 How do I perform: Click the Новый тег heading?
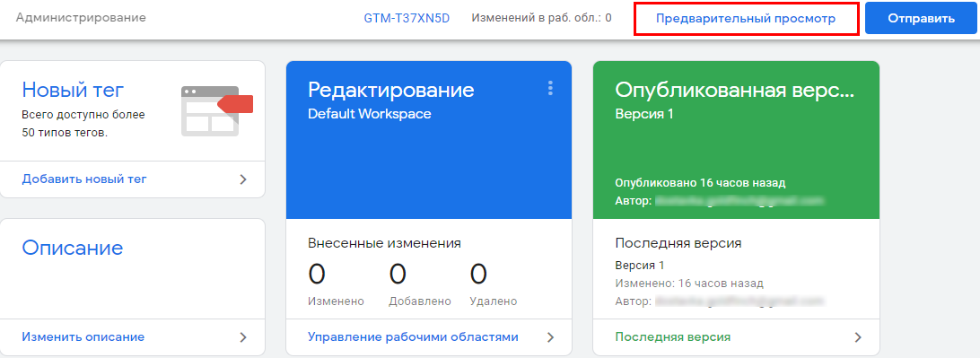tap(73, 90)
